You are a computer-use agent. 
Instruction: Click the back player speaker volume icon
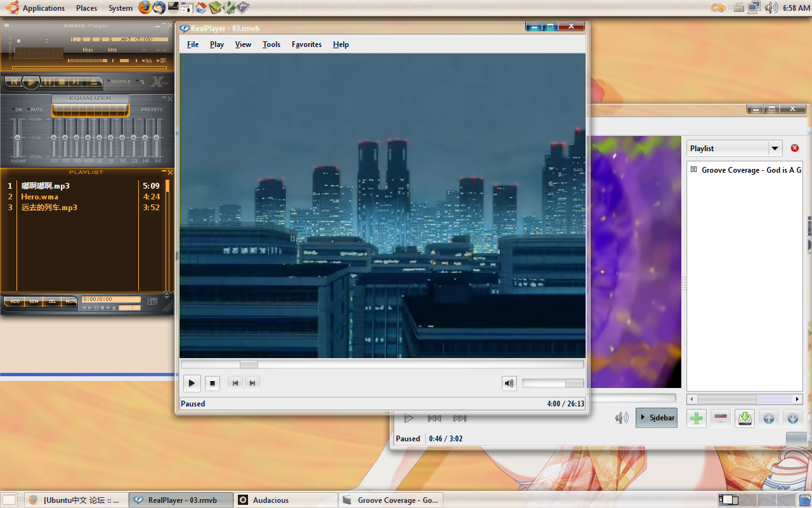622,418
